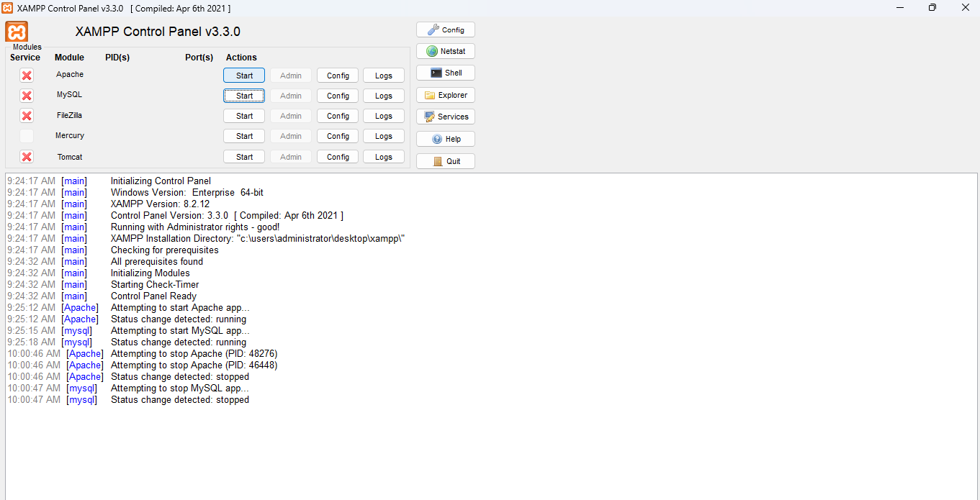Toggle the Mercury service checkbox

[x=27, y=136]
